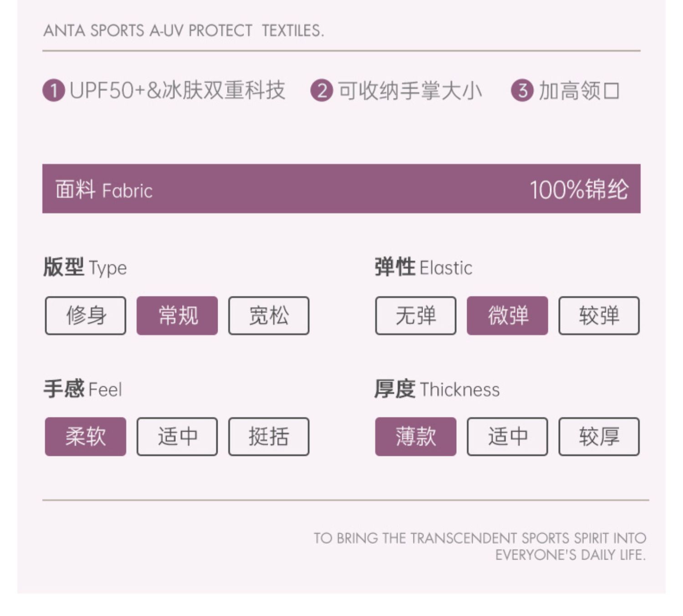The height and width of the screenshot is (616, 683).
Task: Select the 修身 fit option
Action: point(86,316)
